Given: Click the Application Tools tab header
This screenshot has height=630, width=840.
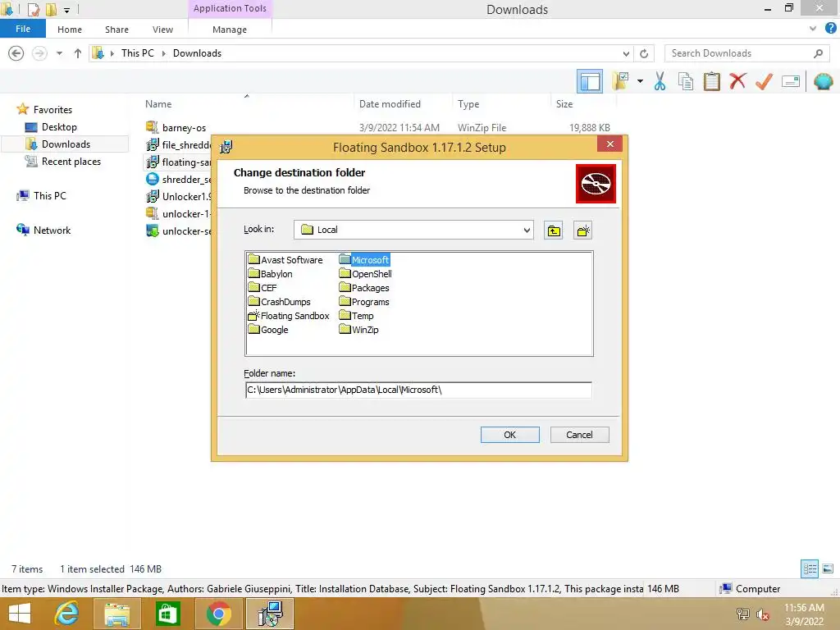Looking at the screenshot, I should click(x=230, y=8).
